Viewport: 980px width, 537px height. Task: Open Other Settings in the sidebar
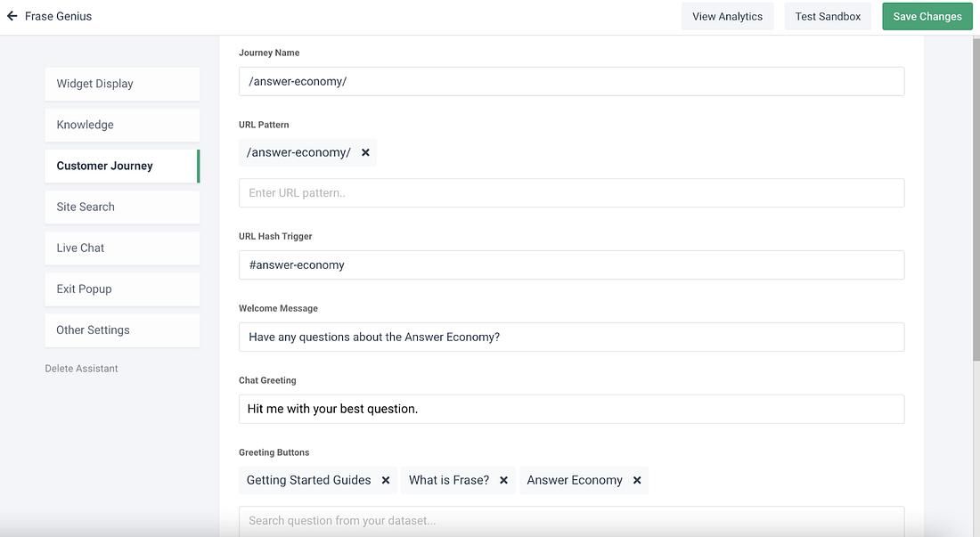123,330
